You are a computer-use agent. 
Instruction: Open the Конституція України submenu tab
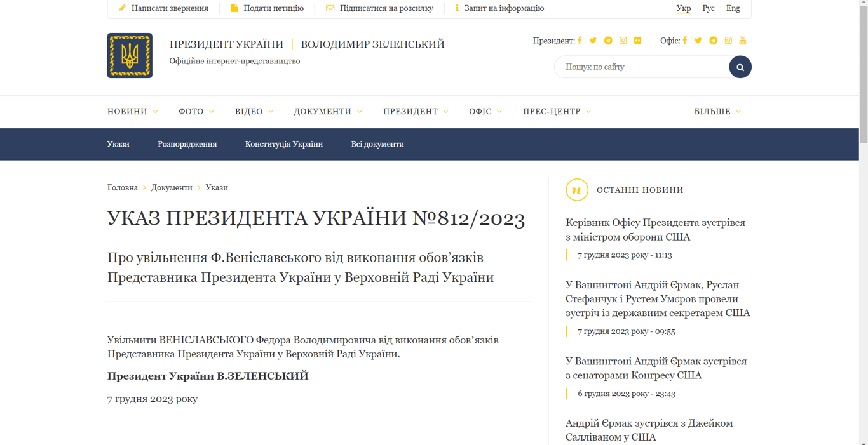coord(283,144)
